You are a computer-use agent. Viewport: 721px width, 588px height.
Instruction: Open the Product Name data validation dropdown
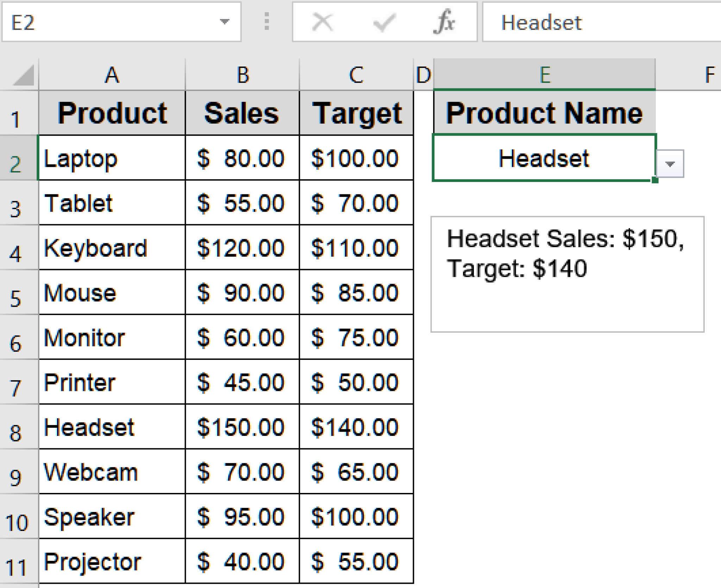tap(670, 163)
